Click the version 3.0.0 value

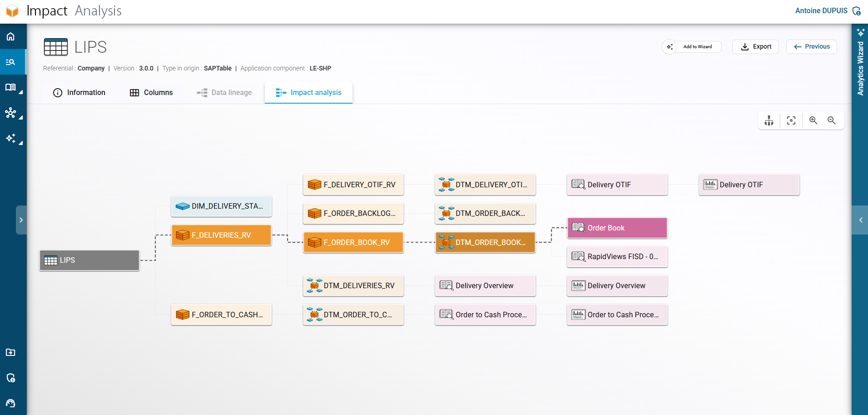(146, 68)
